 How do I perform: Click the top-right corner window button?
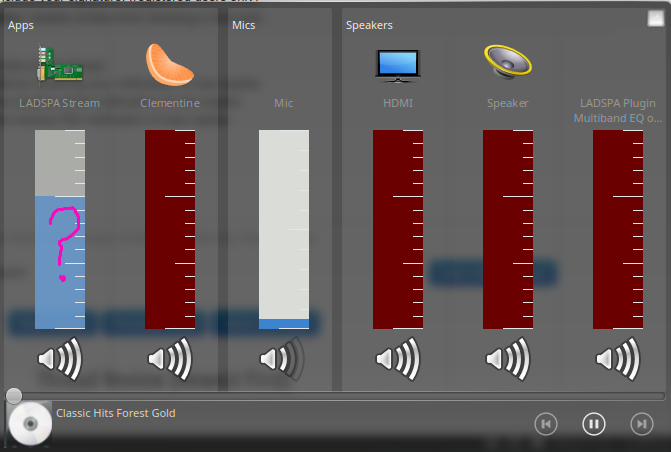655,17
